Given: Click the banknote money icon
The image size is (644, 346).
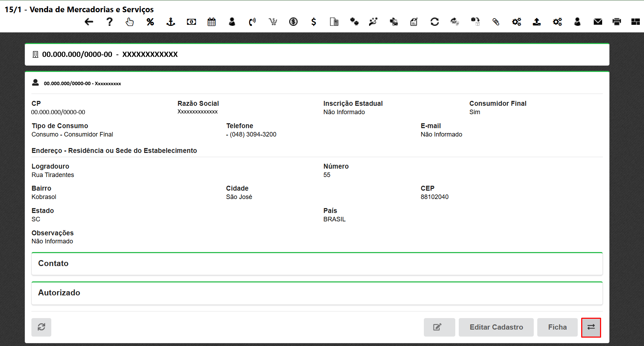Looking at the screenshot, I should [x=191, y=22].
